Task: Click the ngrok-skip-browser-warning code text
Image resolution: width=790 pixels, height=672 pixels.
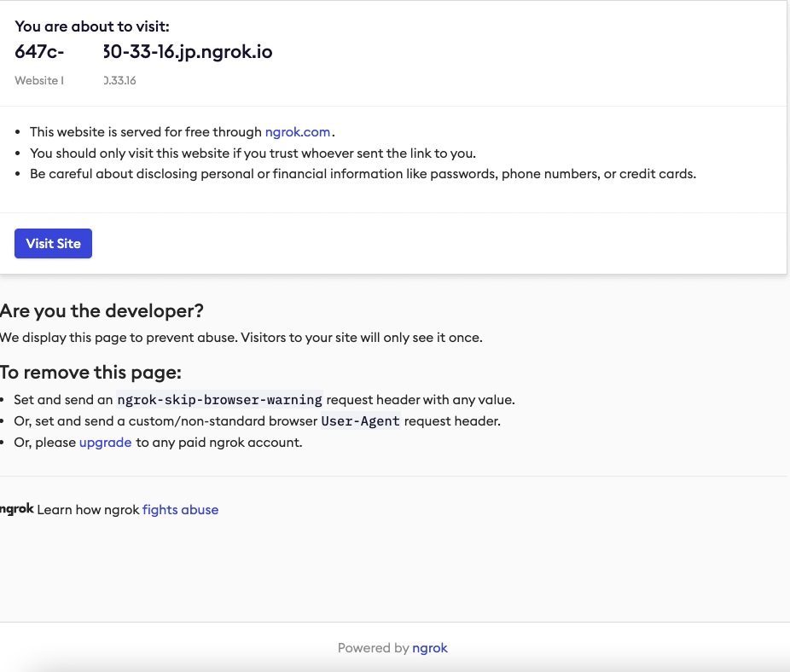Action: (219, 399)
